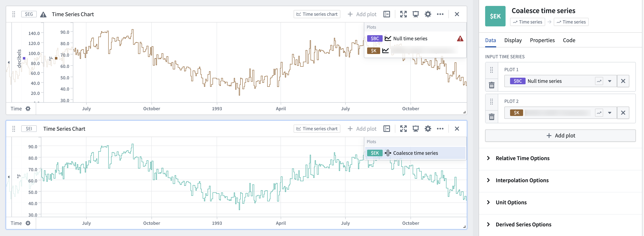Screen dimensions: 644x236
Task: Toggle legend panel layout in $EI chart
Action: [x=387, y=129]
